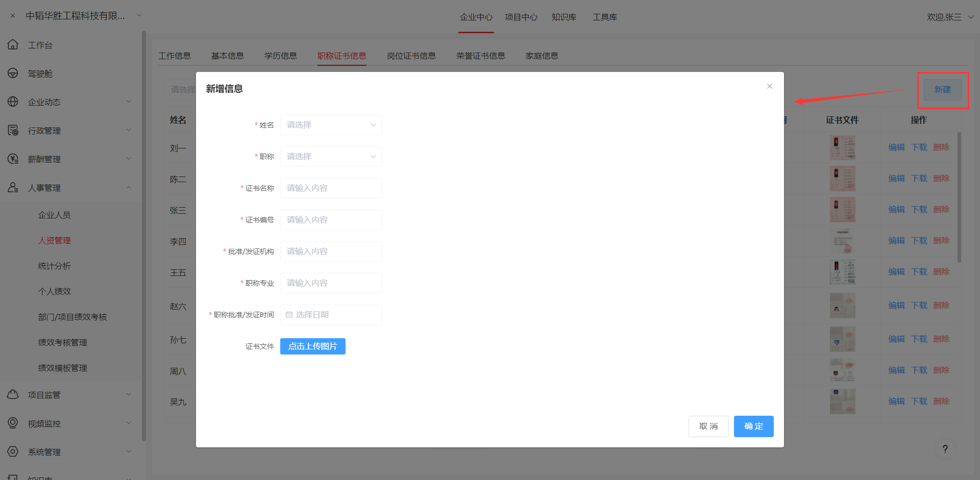Click the 新建 button
Image resolution: width=980 pixels, height=480 pixels.
943,90
